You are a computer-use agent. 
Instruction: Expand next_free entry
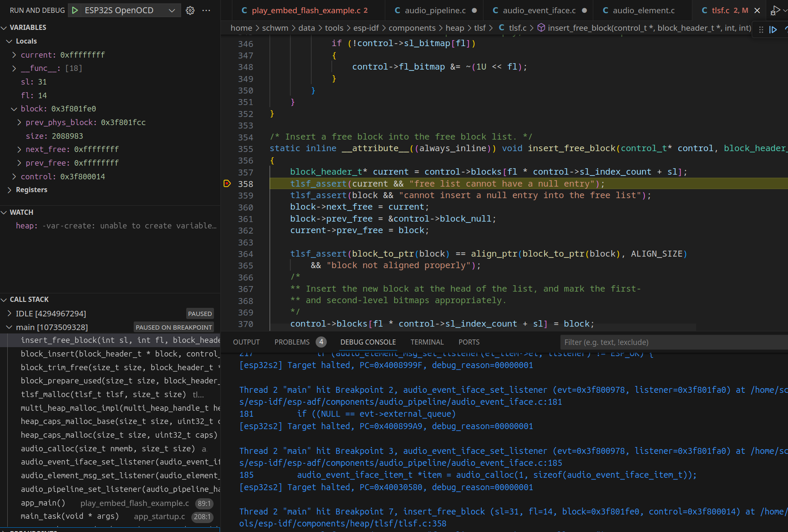click(19, 149)
